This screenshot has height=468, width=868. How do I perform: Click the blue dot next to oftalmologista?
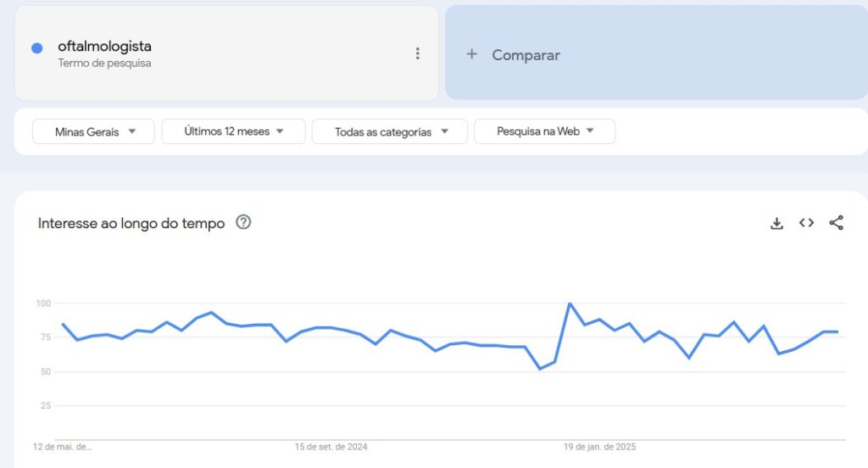click(x=37, y=48)
